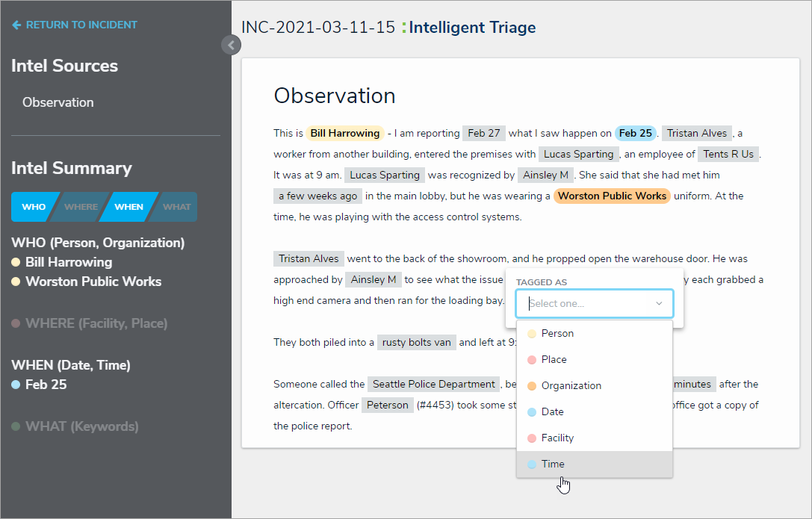Pick Time from the dropdown list
The image size is (812, 519).
coord(553,464)
